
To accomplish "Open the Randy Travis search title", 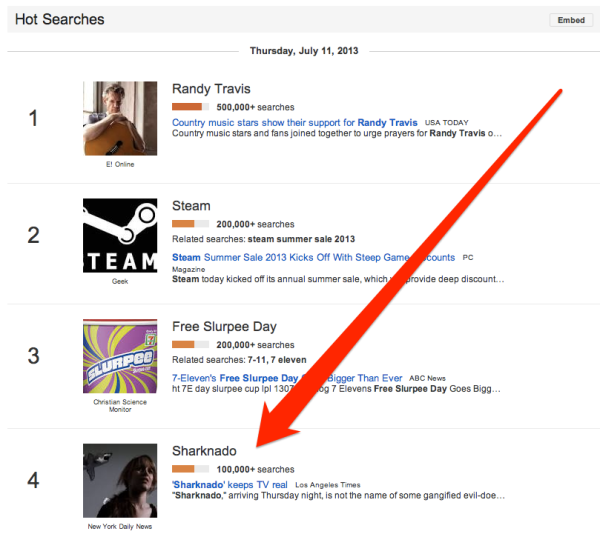I will 211,89.
